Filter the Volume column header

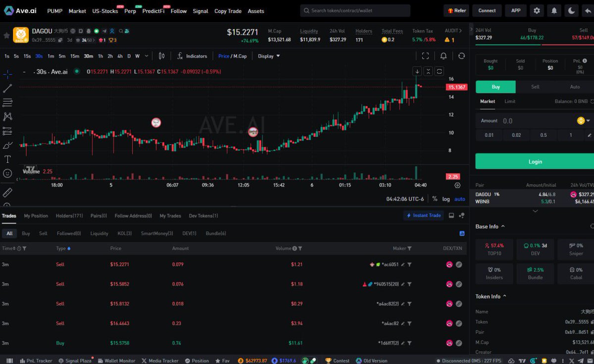click(x=300, y=249)
